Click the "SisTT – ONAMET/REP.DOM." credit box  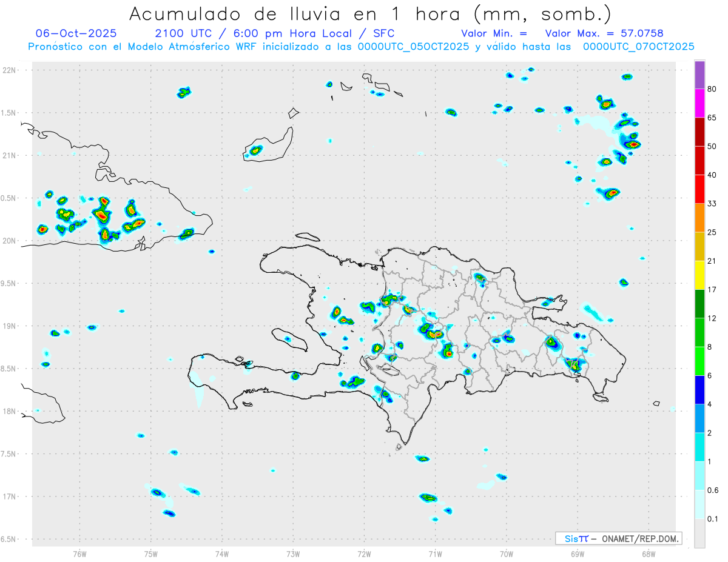(619, 538)
